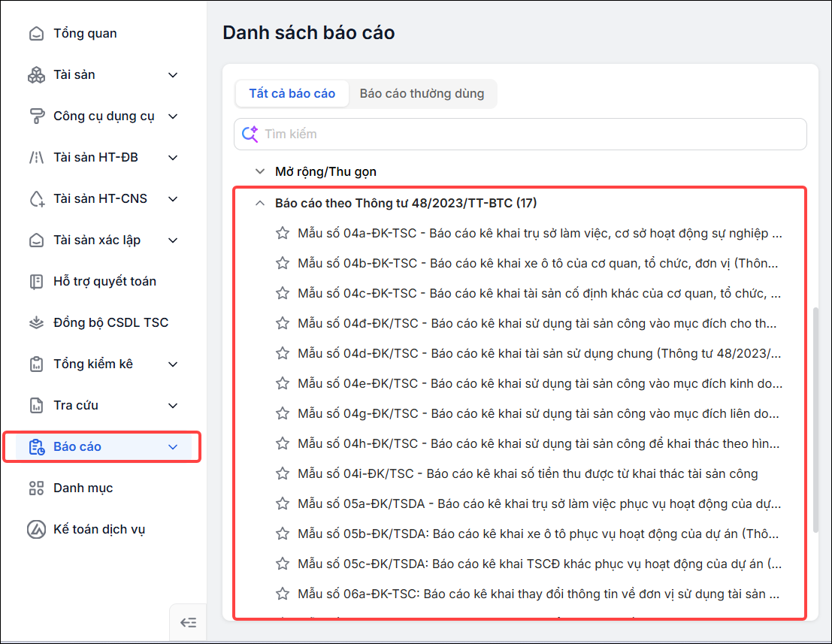Viewport: 832px width, 644px height.
Task: Click the Tài sản HT-ĐB road icon
Action: coord(36,158)
